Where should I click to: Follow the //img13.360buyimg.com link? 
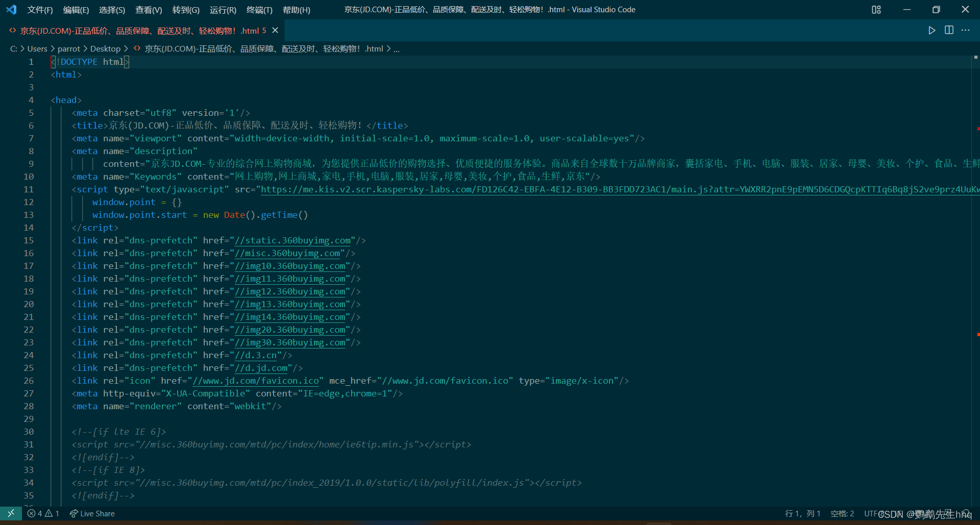[290, 304]
